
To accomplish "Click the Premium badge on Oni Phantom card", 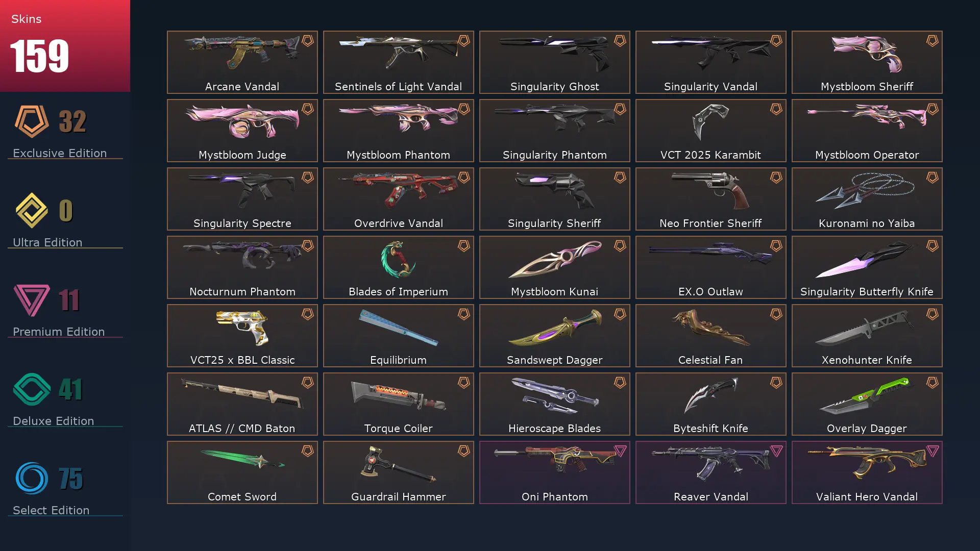I will tap(620, 451).
